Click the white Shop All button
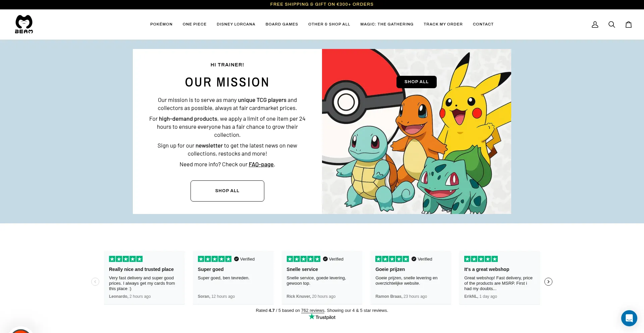This screenshot has width=644, height=333. tap(227, 191)
